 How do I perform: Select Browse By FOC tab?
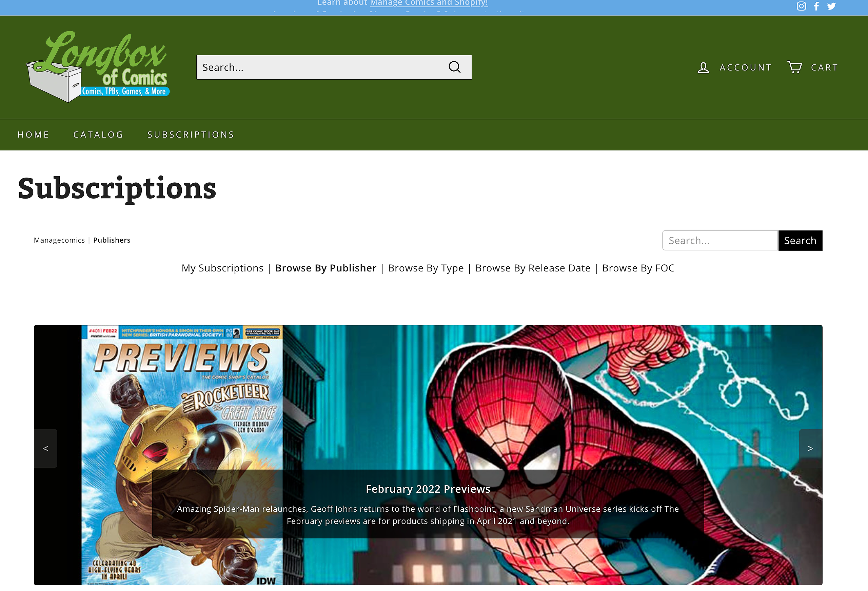(638, 268)
